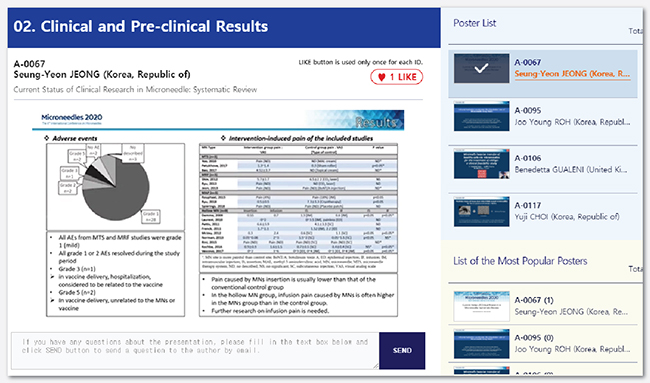Click the adverse events pie chart
The width and height of the screenshot is (650, 383).
coord(115,187)
